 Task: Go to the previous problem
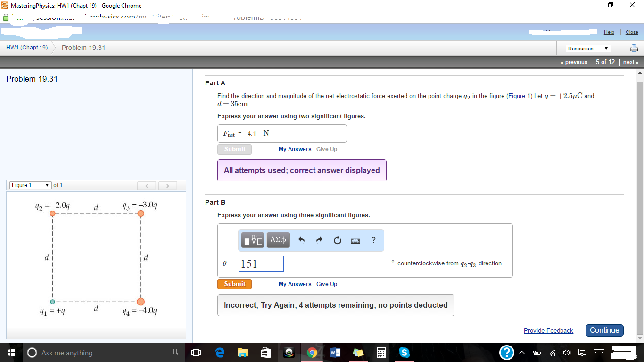574,62
